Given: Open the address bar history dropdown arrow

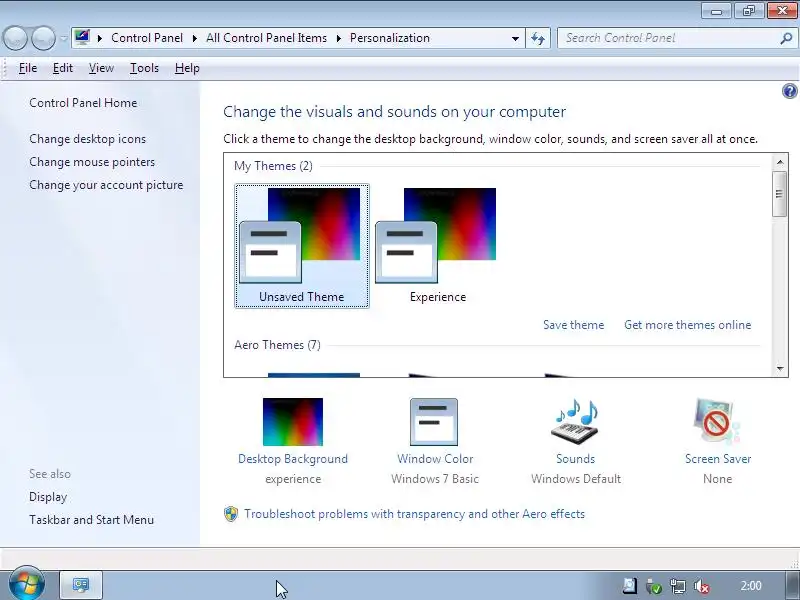Looking at the screenshot, I should click(x=515, y=38).
